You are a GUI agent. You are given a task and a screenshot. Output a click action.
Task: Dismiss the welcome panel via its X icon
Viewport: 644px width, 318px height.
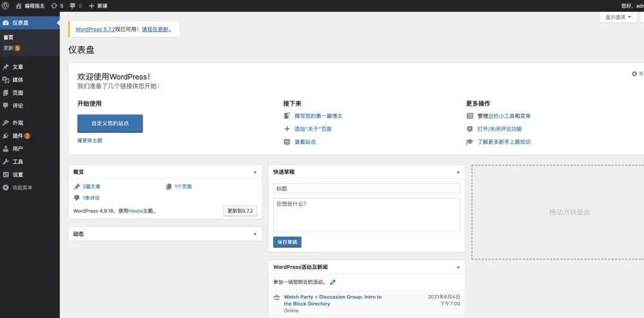pyautogui.click(x=634, y=74)
